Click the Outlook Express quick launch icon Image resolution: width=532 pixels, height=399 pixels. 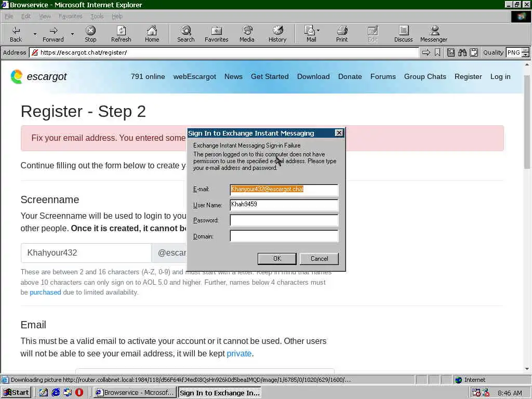coord(68,393)
